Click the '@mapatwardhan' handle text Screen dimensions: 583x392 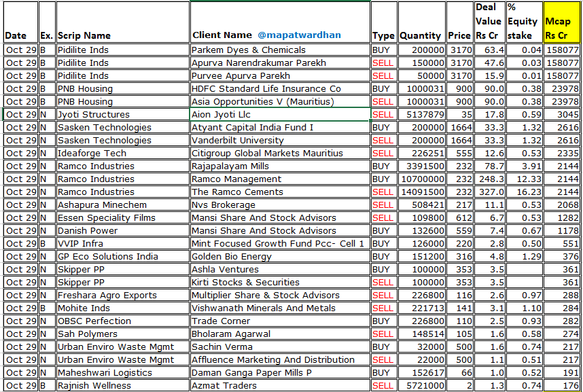[x=299, y=35]
